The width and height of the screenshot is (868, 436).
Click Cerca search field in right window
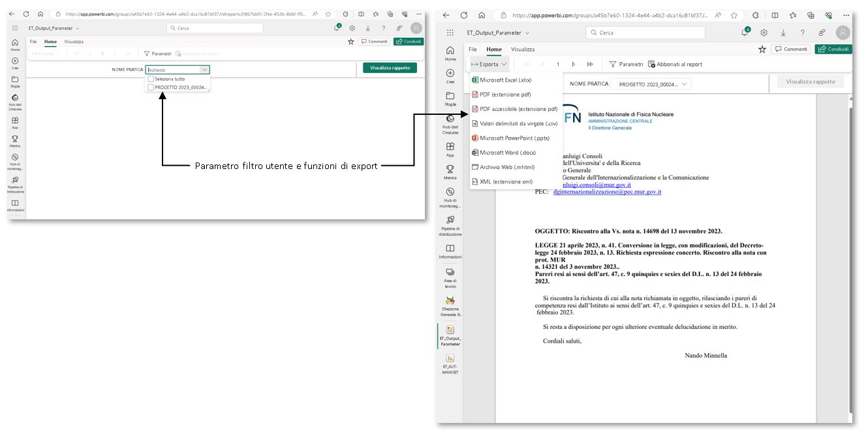(x=659, y=33)
